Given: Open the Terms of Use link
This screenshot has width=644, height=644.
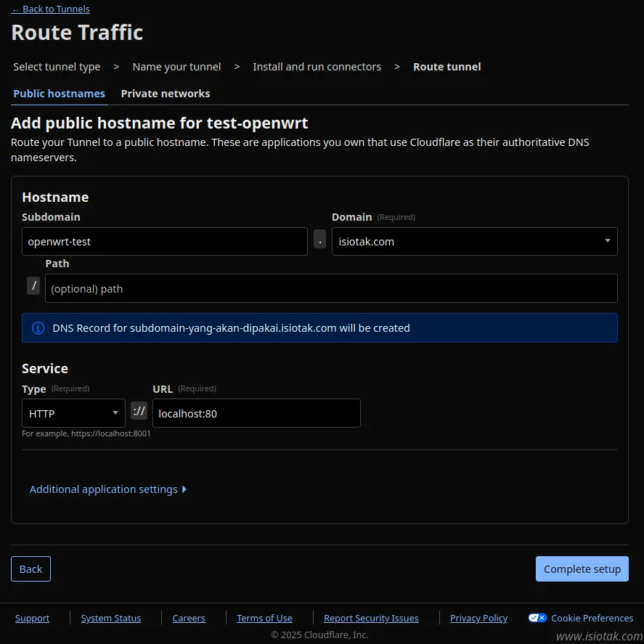Looking at the screenshot, I should (x=264, y=618).
